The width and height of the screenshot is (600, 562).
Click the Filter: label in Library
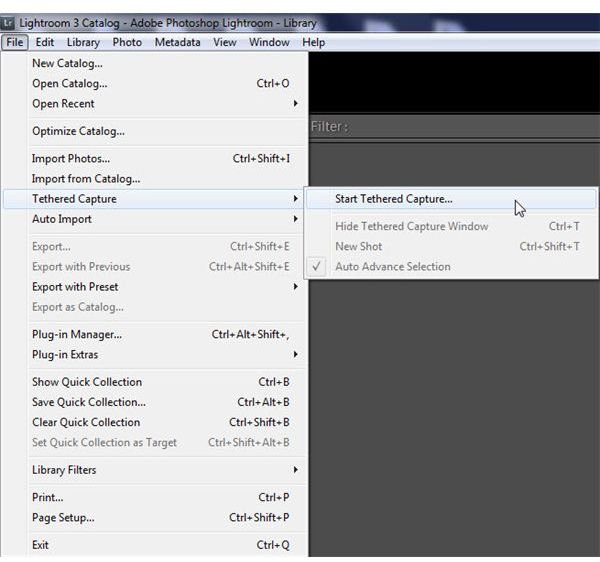click(x=329, y=127)
